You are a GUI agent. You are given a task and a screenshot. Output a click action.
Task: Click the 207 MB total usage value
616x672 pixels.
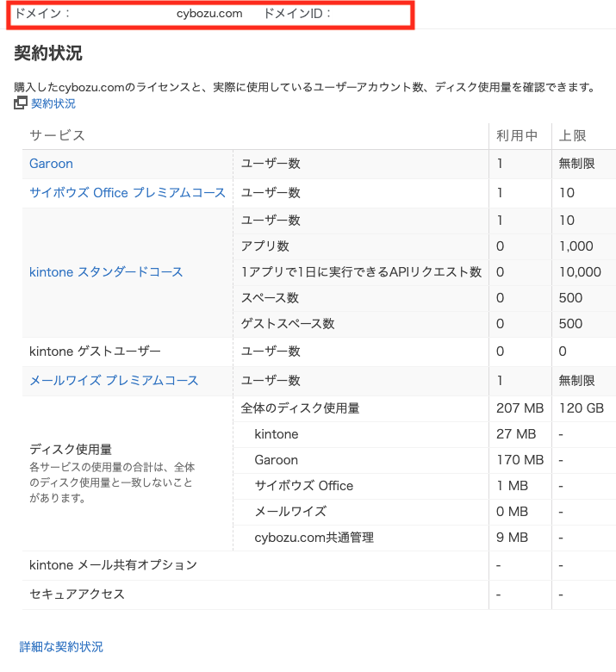coord(520,408)
